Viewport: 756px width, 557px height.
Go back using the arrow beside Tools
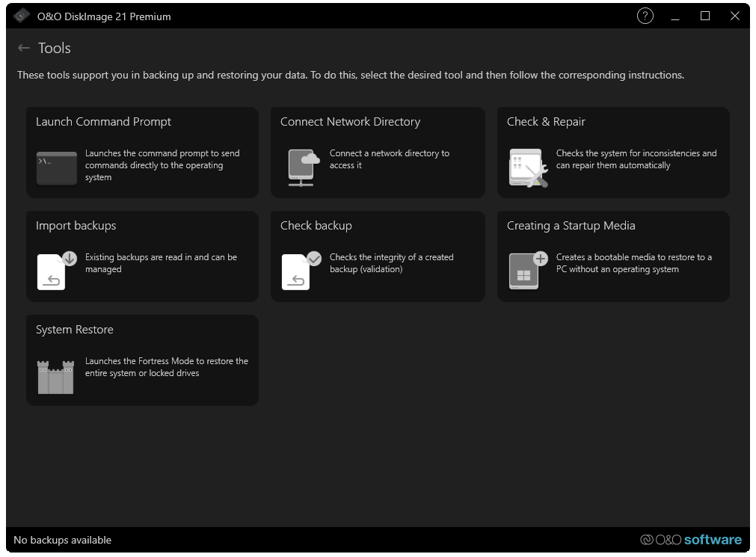(24, 48)
